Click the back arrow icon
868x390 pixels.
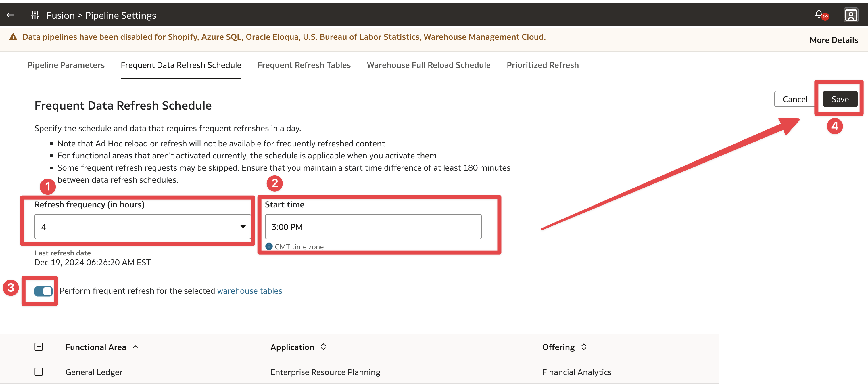pyautogui.click(x=10, y=15)
